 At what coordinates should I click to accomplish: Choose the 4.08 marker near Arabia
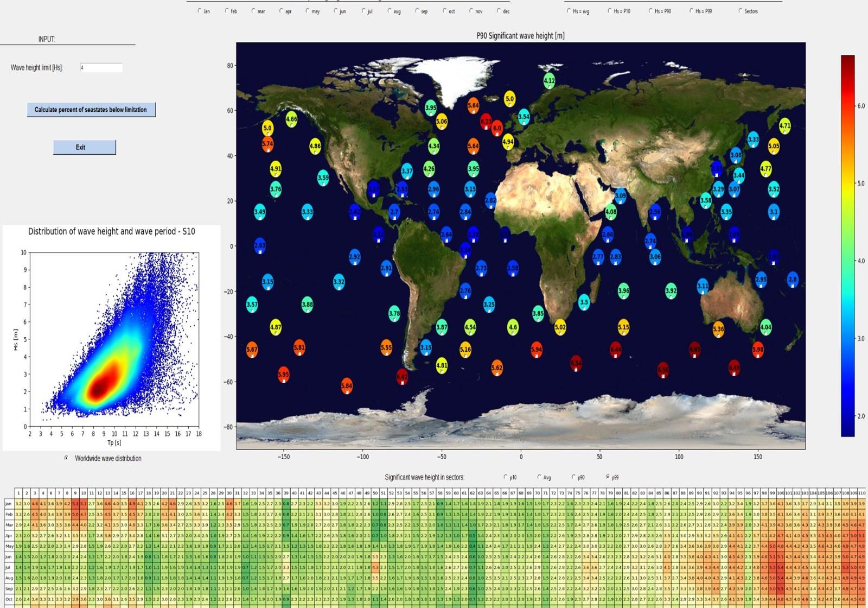[x=611, y=212]
